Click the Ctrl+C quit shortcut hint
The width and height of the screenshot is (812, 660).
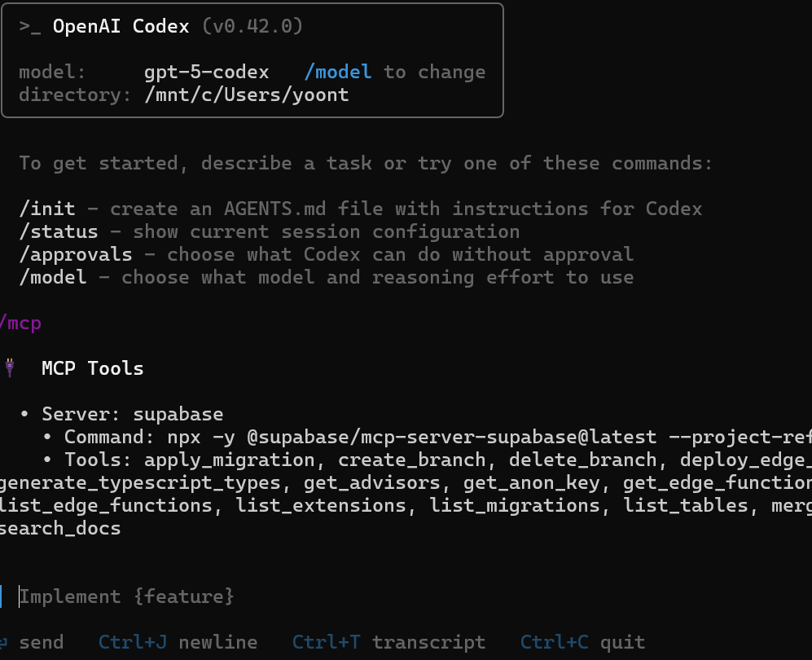(x=582, y=642)
